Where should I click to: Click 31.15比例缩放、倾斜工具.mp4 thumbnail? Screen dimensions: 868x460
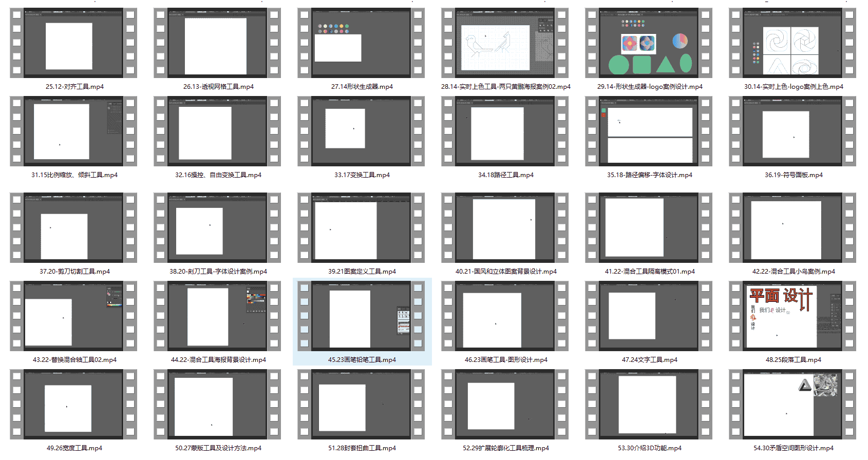[73, 131]
